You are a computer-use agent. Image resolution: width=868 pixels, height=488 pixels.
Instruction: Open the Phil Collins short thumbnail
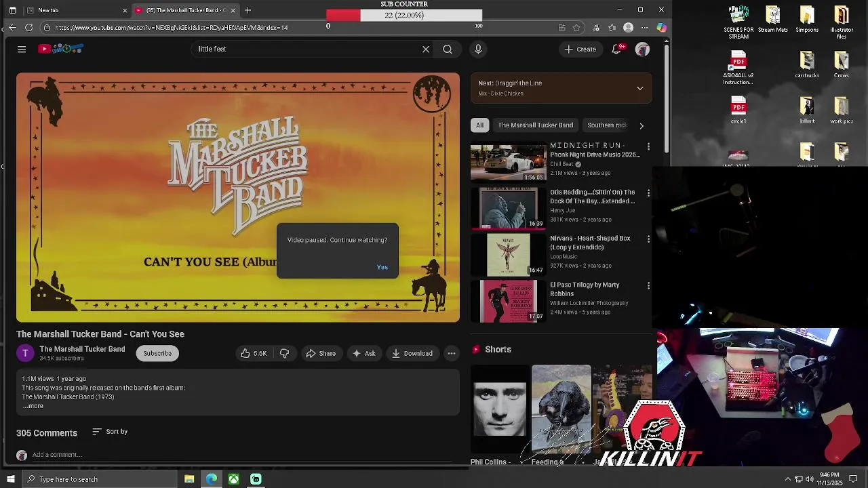pyautogui.click(x=500, y=409)
